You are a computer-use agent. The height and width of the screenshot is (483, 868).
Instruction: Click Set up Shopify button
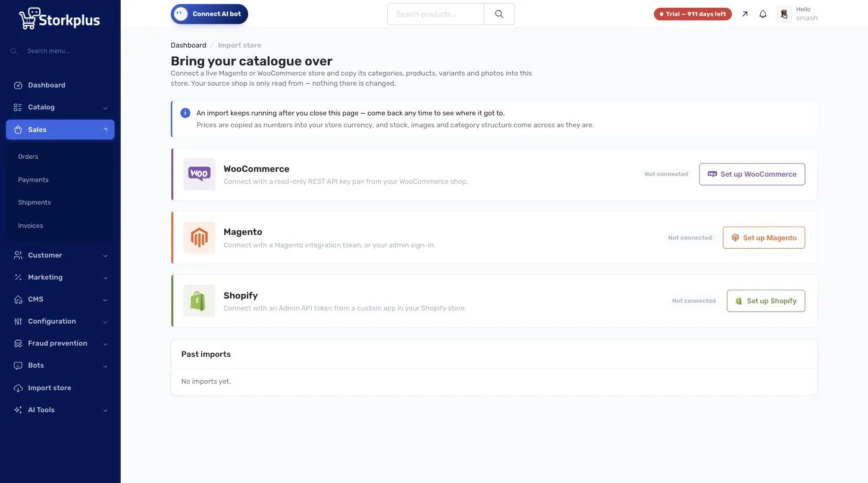pyautogui.click(x=766, y=301)
